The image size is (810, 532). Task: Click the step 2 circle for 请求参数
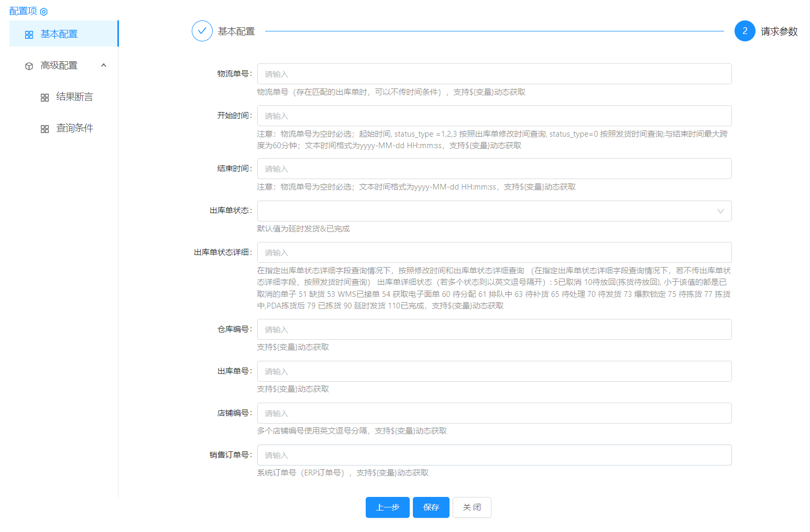click(745, 31)
